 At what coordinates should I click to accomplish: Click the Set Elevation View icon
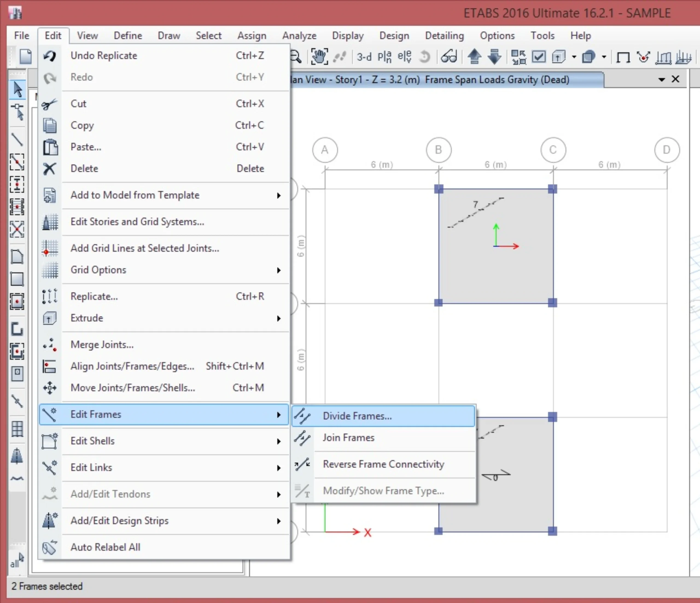tap(404, 57)
